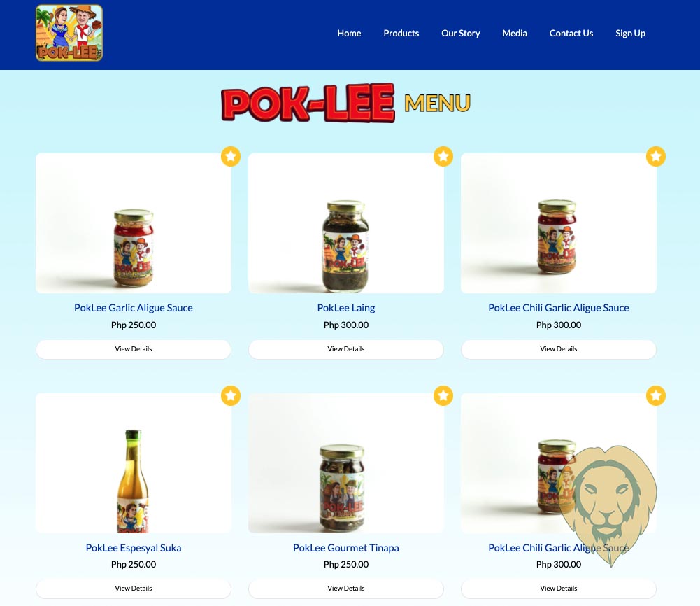The width and height of the screenshot is (700, 606).
Task: Click the Garlic Aligue Sauce jar image
Action: (134, 223)
